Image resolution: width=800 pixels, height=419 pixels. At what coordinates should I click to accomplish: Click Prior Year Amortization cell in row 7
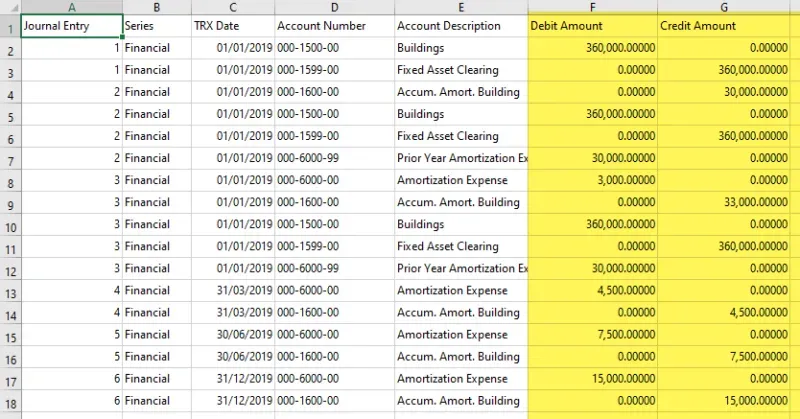(x=459, y=159)
